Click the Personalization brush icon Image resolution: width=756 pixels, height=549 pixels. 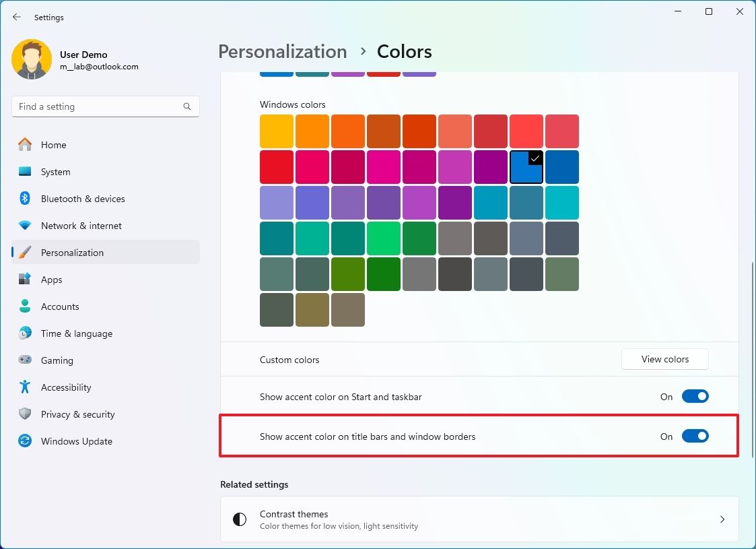click(25, 253)
